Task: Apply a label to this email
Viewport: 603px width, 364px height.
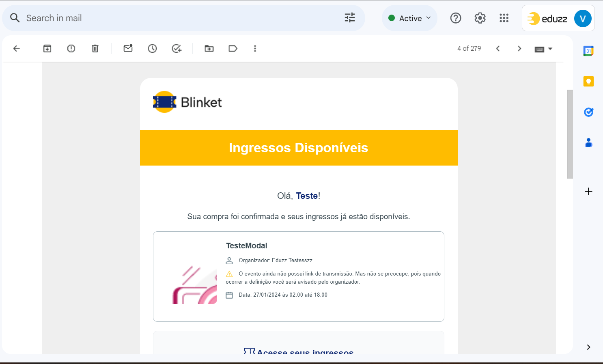Action: point(233,49)
